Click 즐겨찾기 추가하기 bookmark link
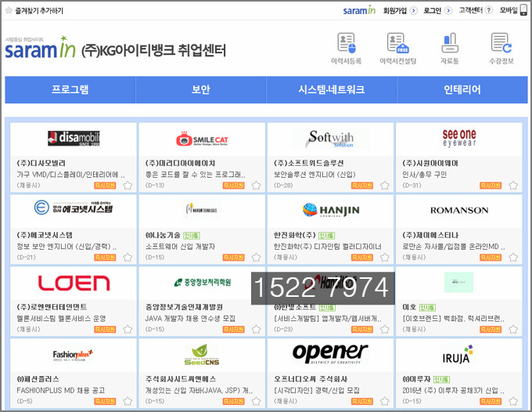The height and width of the screenshot is (412, 532). coord(39,11)
